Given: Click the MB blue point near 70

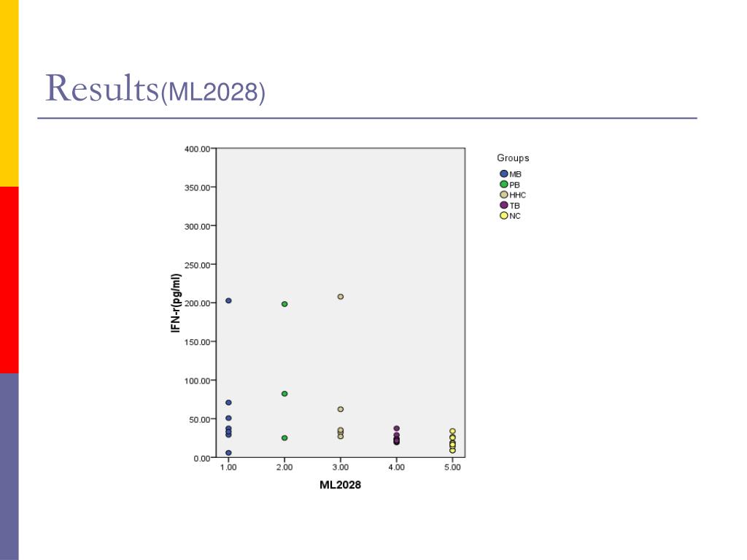Looking at the screenshot, I should point(228,402).
